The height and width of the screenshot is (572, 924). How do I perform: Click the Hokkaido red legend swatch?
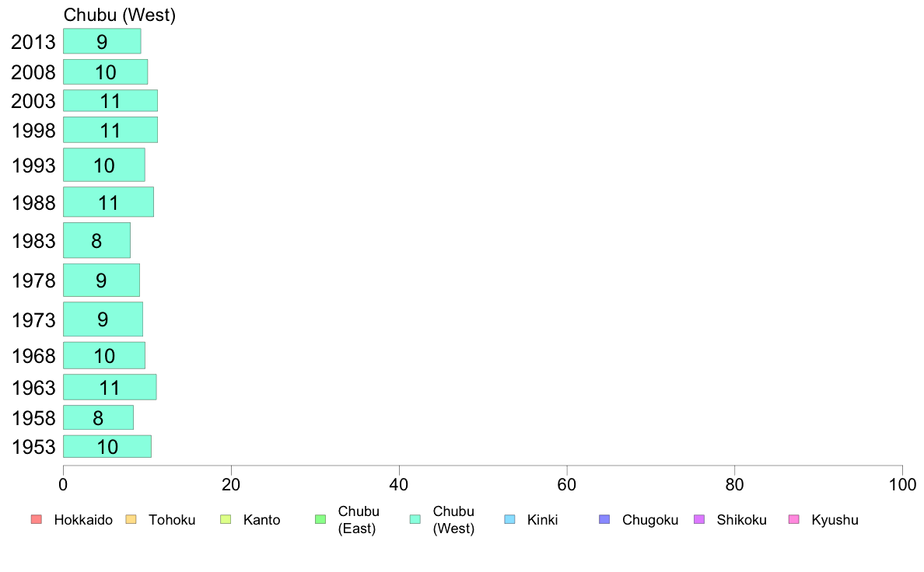click(x=37, y=519)
